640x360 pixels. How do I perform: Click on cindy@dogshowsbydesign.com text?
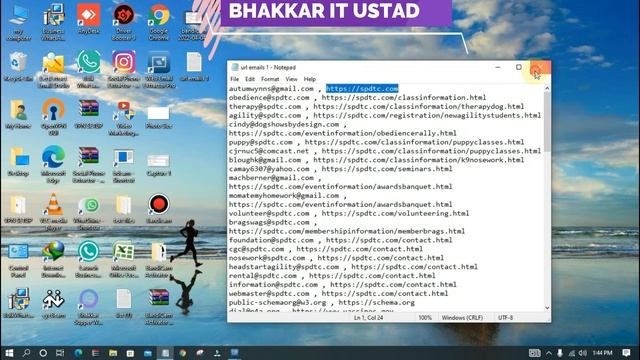tap(284, 124)
